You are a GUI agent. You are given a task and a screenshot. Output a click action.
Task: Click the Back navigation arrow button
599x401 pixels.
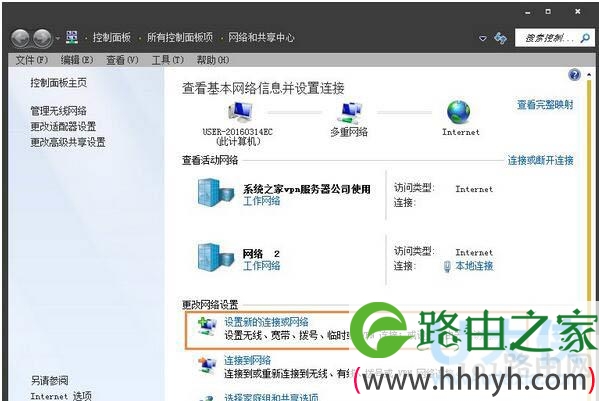coord(20,38)
